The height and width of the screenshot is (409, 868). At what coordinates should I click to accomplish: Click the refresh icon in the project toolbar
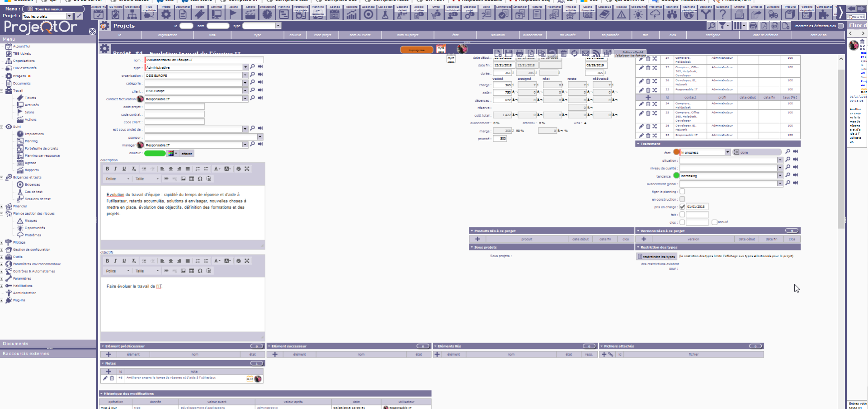[575, 53]
